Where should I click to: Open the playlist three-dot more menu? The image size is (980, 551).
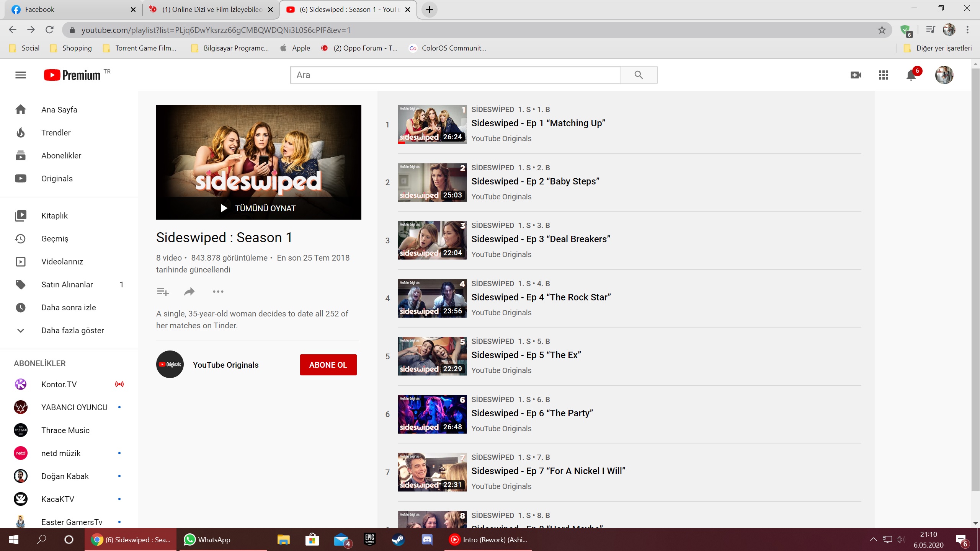click(218, 292)
